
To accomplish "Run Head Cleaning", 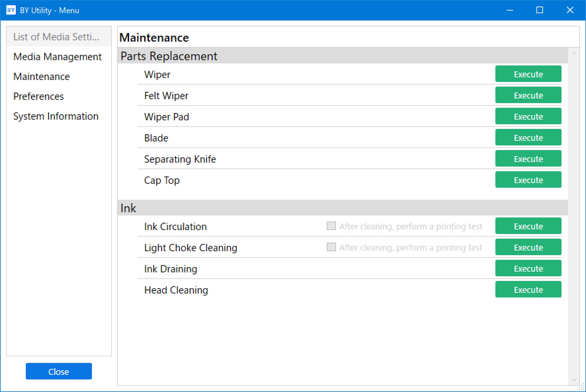I will [528, 290].
